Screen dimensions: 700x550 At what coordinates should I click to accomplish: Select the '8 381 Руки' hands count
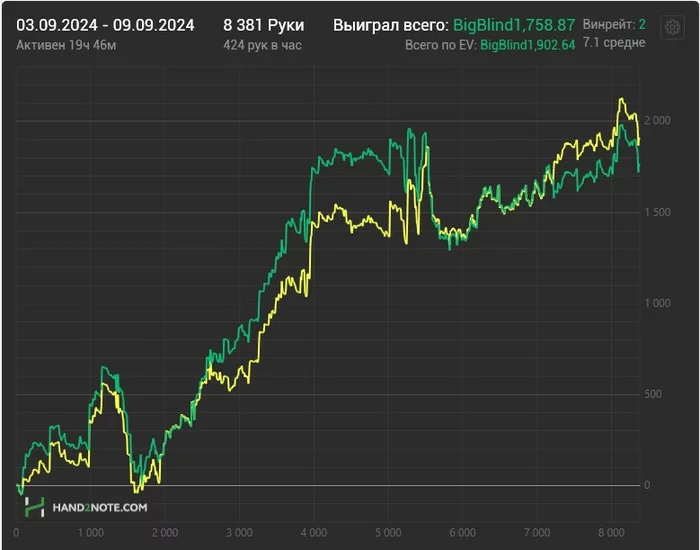click(x=263, y=25)
